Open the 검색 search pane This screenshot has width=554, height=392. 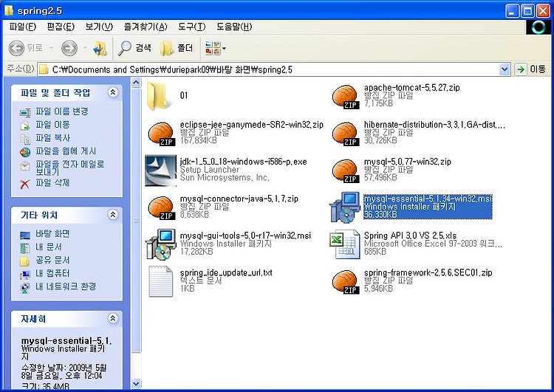click(x=134, y=48)
